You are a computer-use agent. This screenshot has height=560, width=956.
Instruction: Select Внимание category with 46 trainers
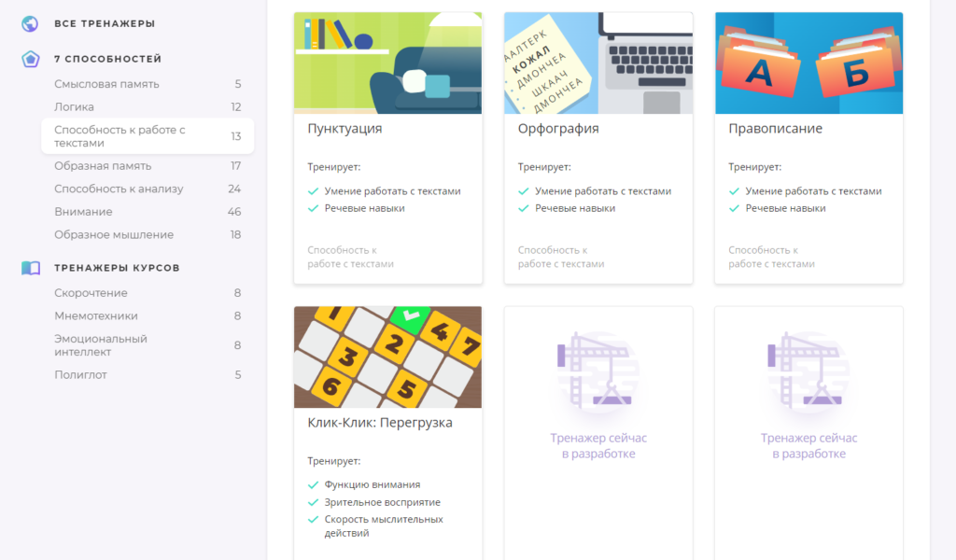[83, 212]
